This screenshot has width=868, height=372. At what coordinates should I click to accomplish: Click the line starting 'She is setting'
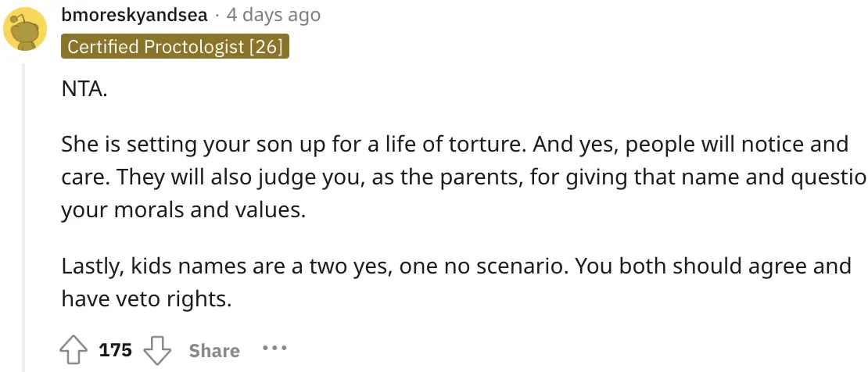tap(454, 145)
